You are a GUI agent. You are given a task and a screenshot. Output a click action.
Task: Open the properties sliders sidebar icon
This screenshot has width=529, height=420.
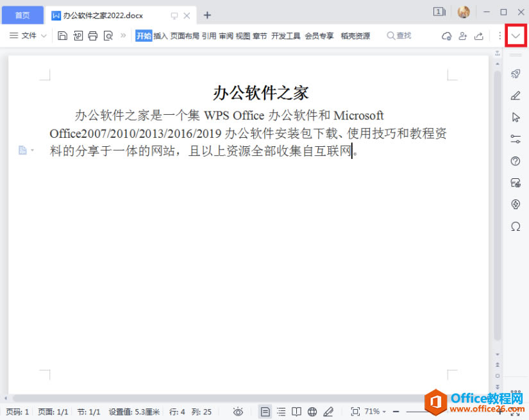click(x=516, y=139)
